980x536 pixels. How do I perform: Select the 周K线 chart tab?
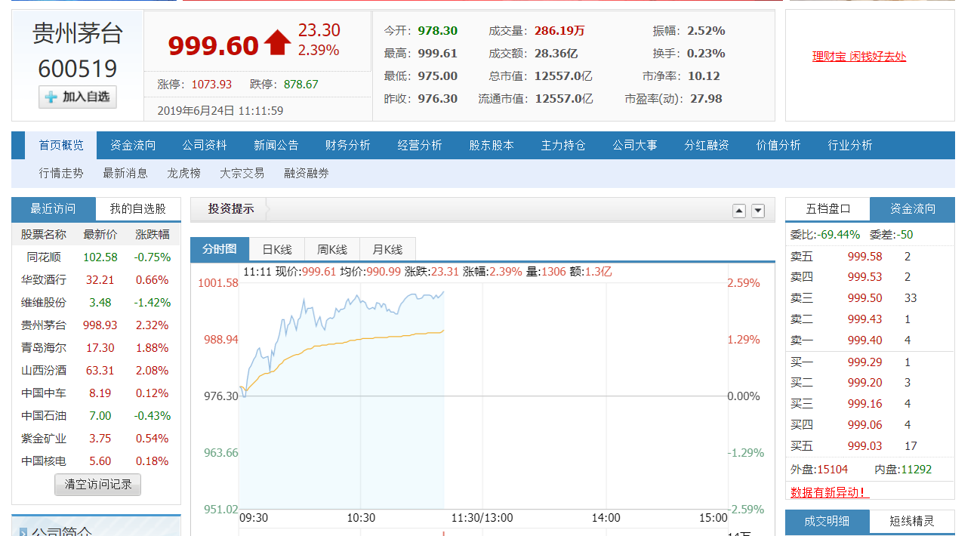pyautogui.click(x=332, y=250)
